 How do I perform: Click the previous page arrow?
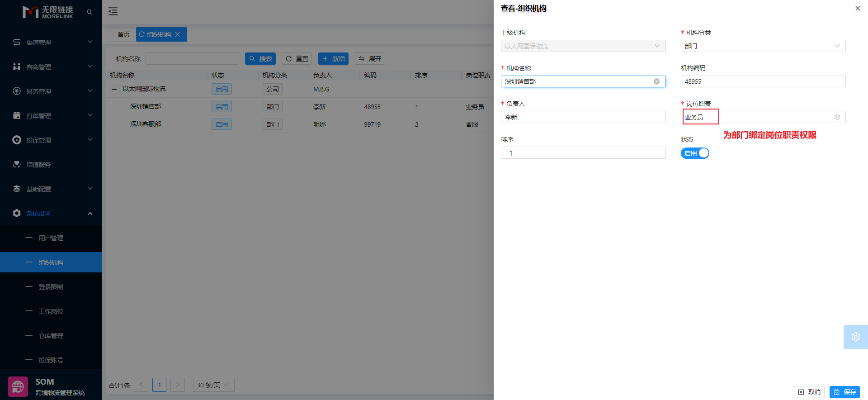click(141, 385)
